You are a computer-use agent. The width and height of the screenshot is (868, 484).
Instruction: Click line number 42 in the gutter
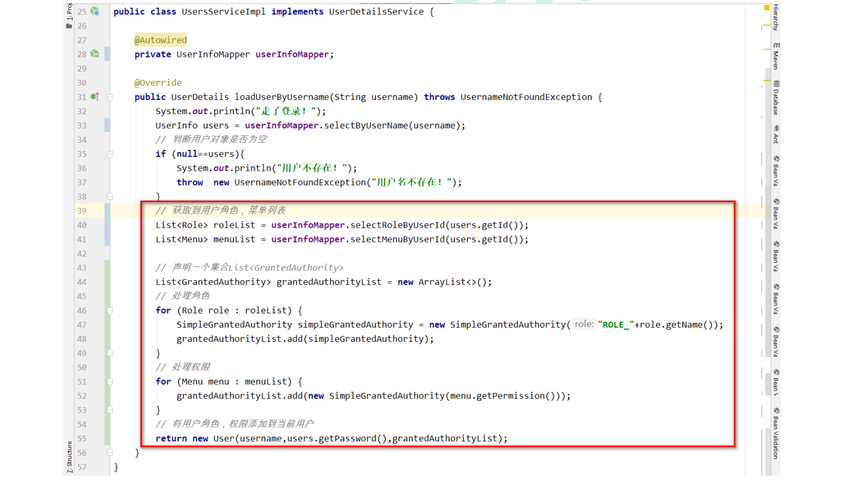82,253
